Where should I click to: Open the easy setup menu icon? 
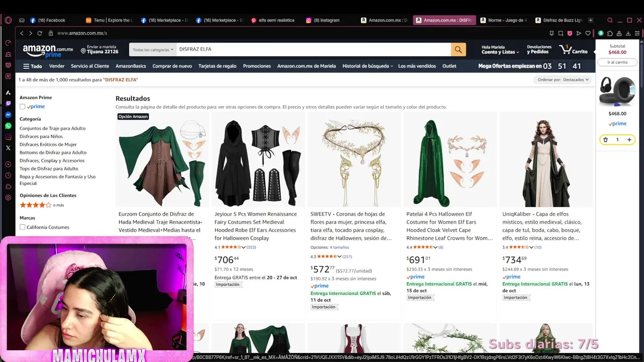[x=637, y=33]
